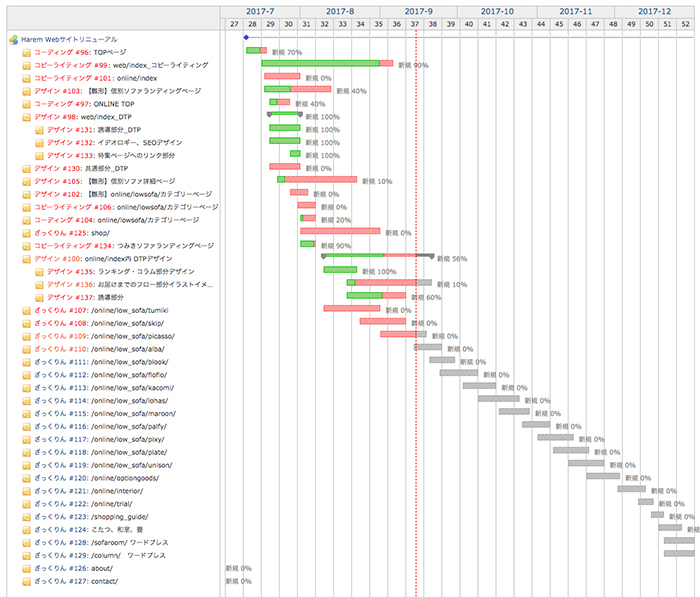This screenshot has height=597, width=700.
Task: Click the green bar for subtask #135
Action: pos(340,270)
